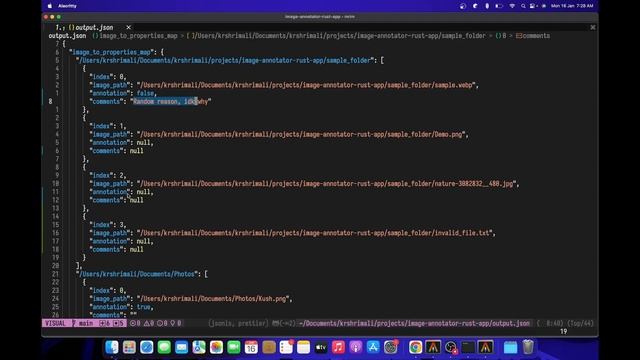Screen dimensions: 640x360
Task: Click the nature-3082832__480.jpg path string
Action: tap(326, 184)
